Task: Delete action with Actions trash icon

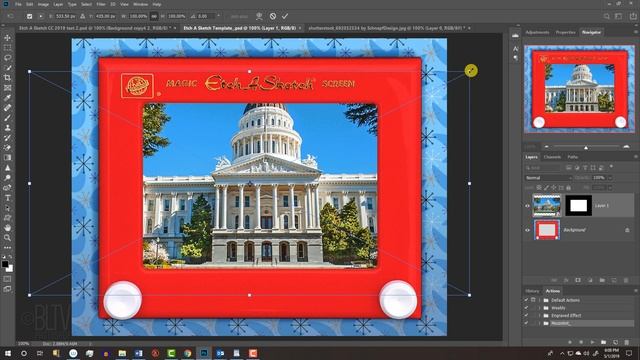Action: coord(627,342)
